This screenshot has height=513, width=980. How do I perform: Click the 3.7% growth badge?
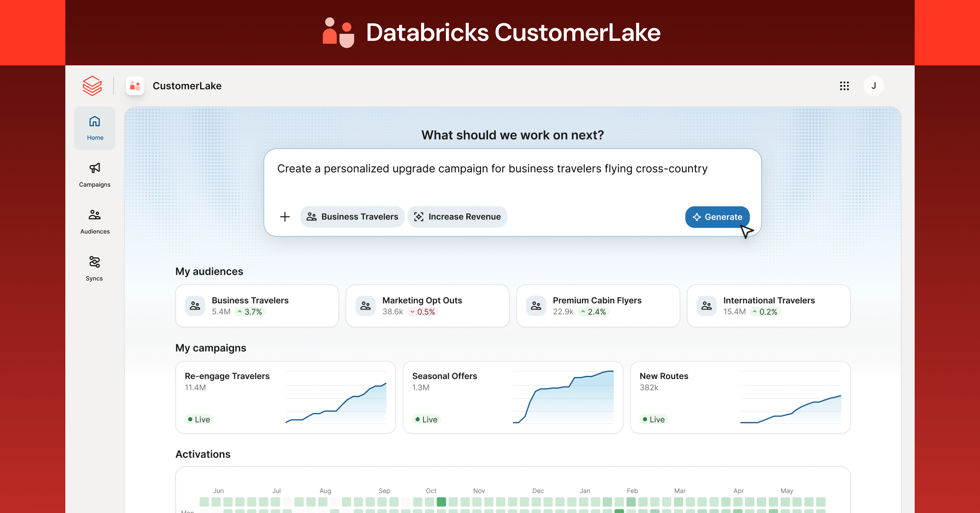[x=250, y=312]
